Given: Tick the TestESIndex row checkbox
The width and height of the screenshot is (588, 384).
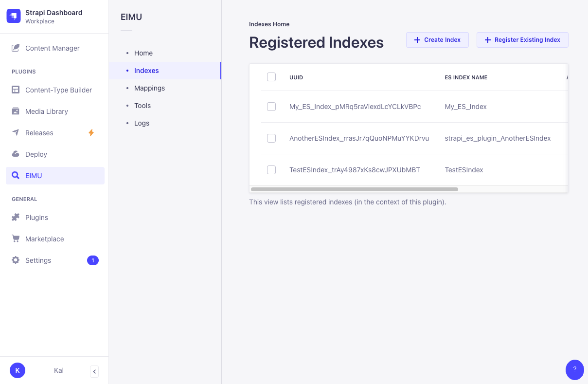Looking at the screenshot, I should [271, 170].
